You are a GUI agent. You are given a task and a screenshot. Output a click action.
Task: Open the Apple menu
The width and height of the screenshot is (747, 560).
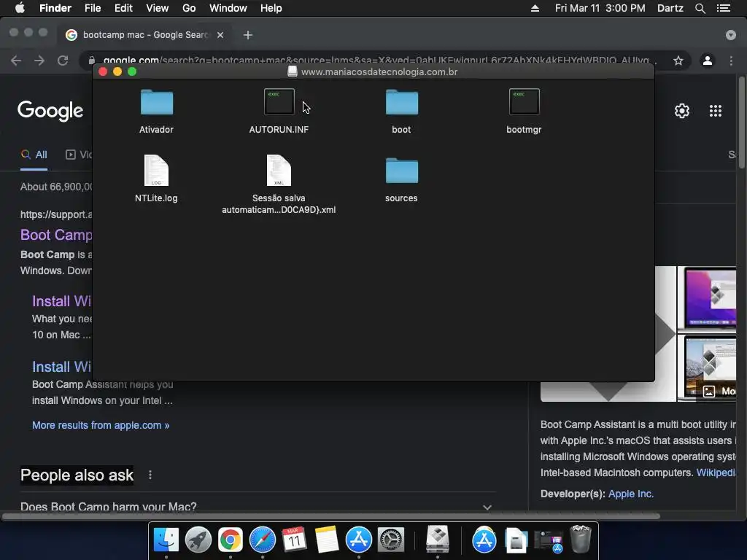tap(20, 8)
